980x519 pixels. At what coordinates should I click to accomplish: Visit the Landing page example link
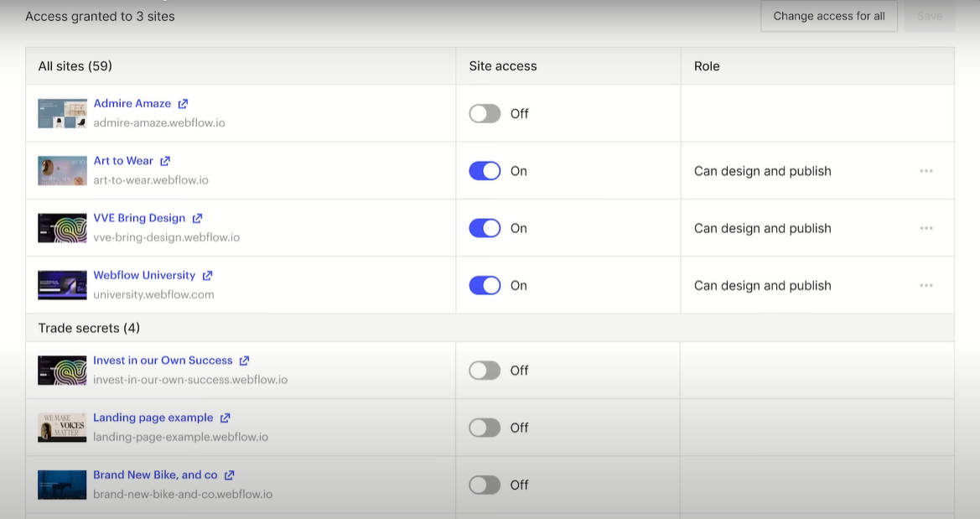pyautogui.click(x=153, y=418)
